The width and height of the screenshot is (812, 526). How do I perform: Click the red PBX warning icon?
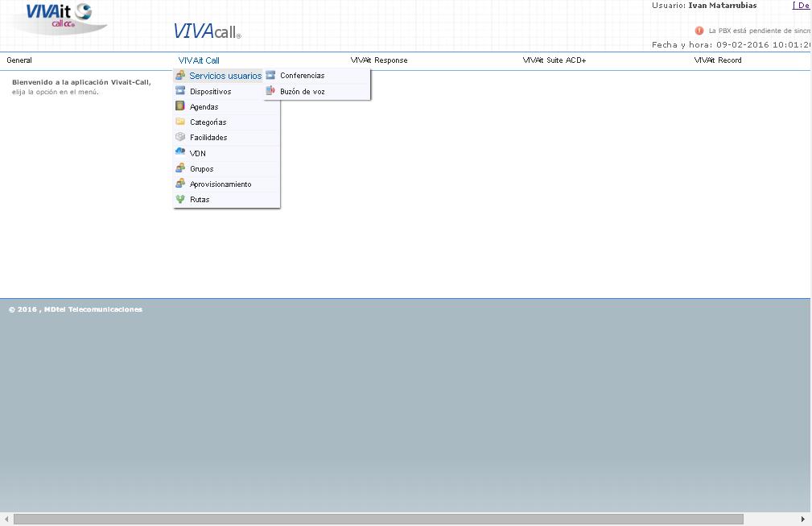[x=699, y=31]
